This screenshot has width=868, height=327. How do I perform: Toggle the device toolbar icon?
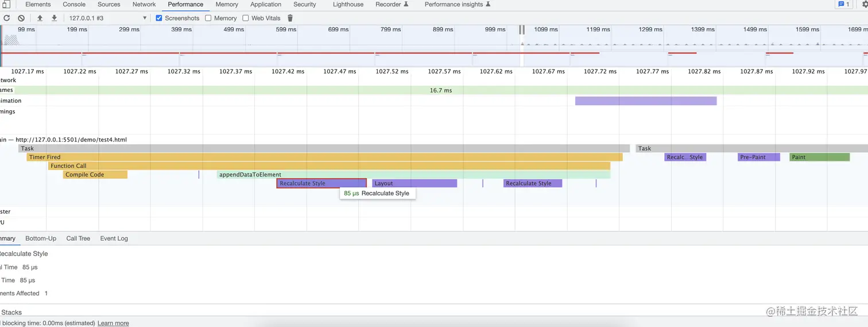click(6, 5)
